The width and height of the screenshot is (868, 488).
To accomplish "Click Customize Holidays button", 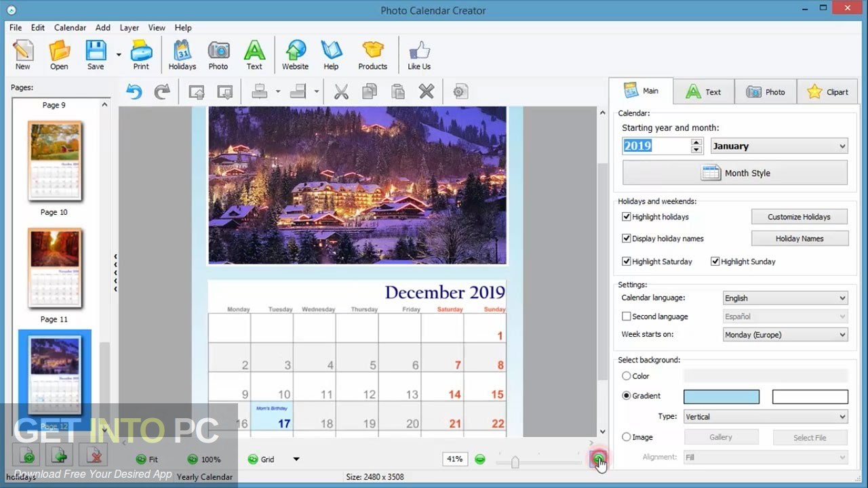I will 800,217.
